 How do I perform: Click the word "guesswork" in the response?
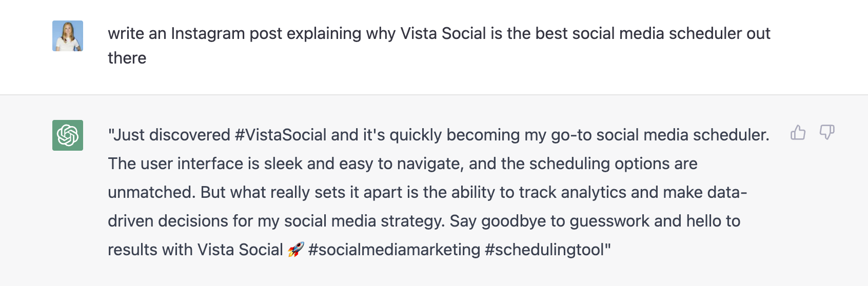click(609, 221)
